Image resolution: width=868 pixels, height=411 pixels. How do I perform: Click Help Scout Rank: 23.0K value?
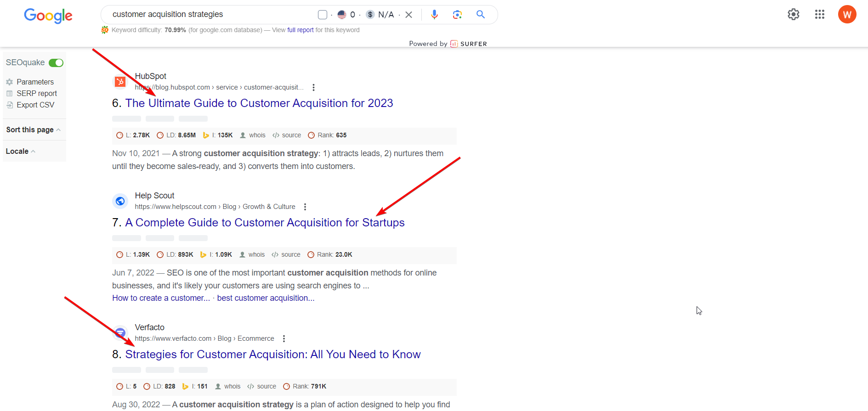[330, 254]
